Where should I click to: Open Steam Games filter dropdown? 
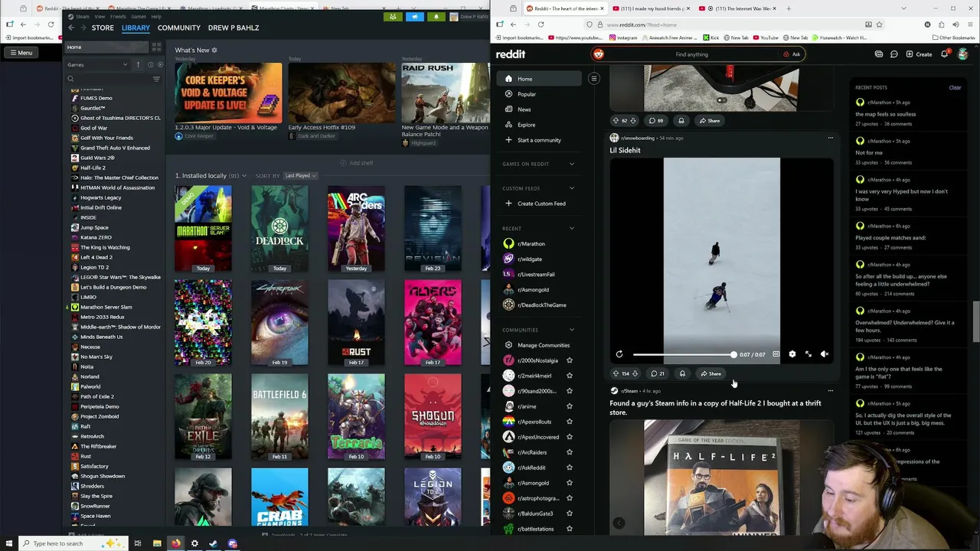(x=97, y=64)
